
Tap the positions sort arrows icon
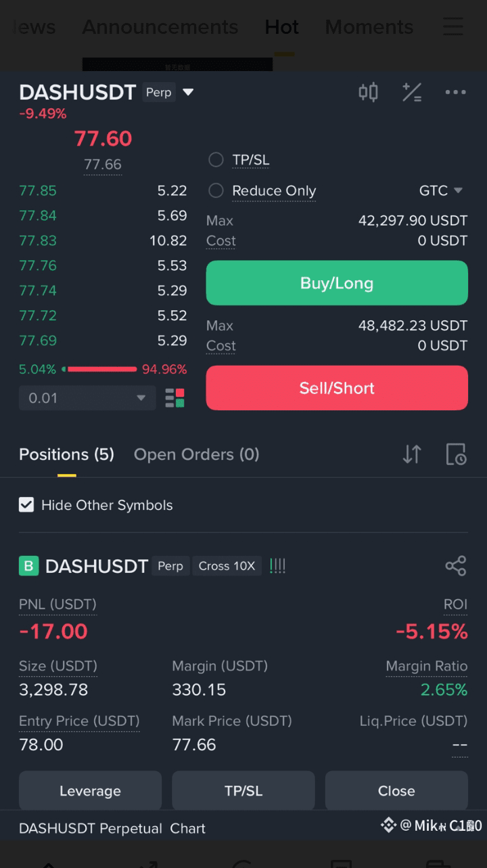[412, 454]
